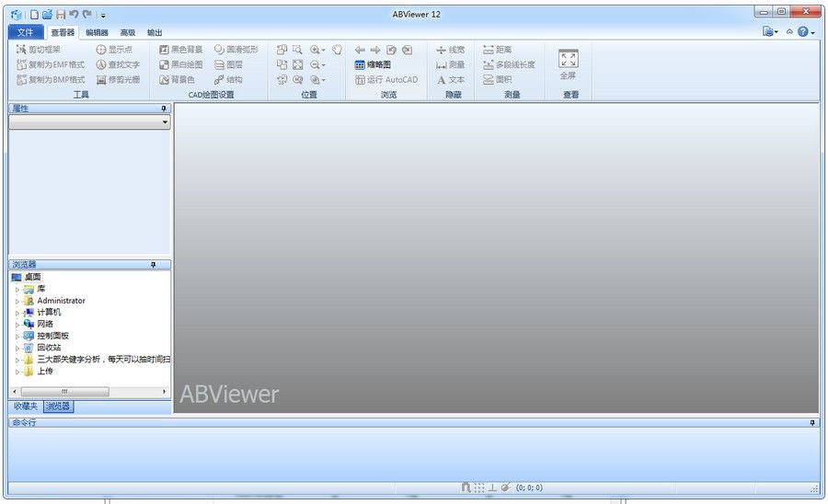
Task: Click the Save icon in quick access toolbar
Action: (61, 15)
